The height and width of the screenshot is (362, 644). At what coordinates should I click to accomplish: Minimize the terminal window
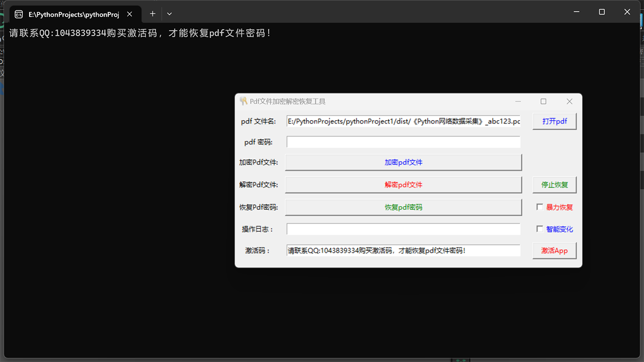[x=577, y=12]
